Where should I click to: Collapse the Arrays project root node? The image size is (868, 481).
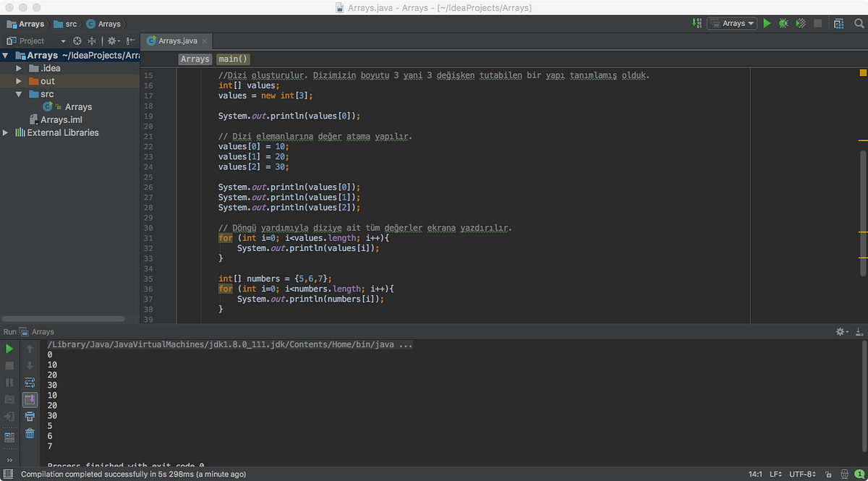(6, 55)
